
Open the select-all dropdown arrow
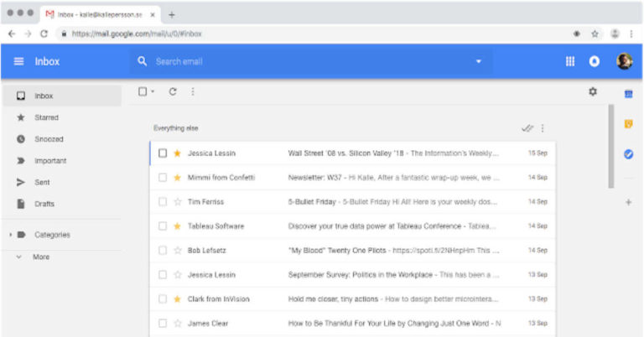point(153,91)
